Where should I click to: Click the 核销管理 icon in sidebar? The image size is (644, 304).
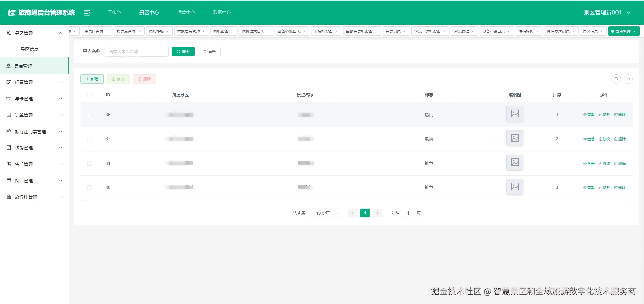pyautogui.click(x=9, y=148)
